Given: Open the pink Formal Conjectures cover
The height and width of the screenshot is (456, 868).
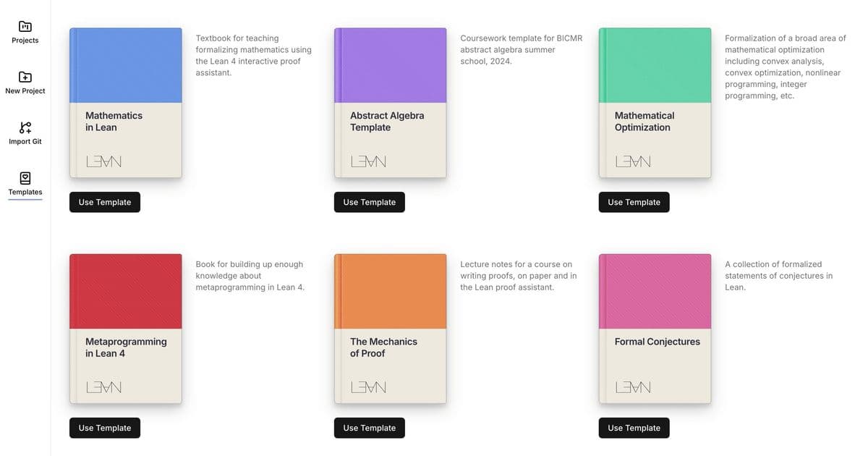Looking at the screenshot, I should [655, 291].
